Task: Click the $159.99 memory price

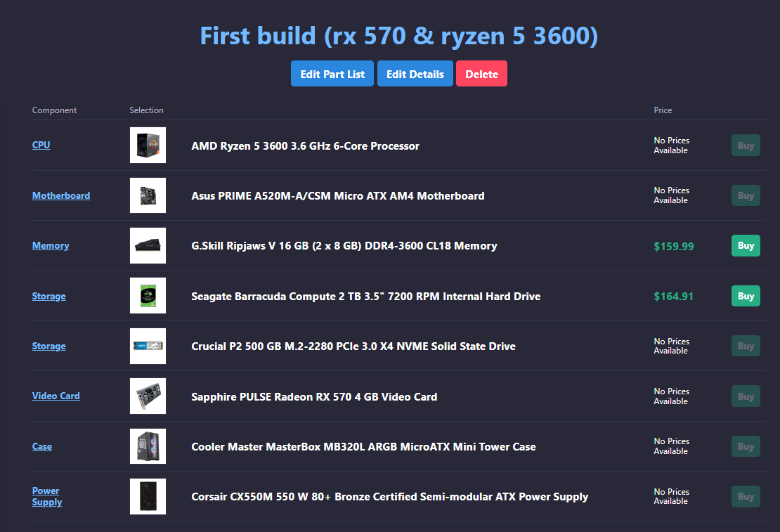Action: [x=674, y=247]
